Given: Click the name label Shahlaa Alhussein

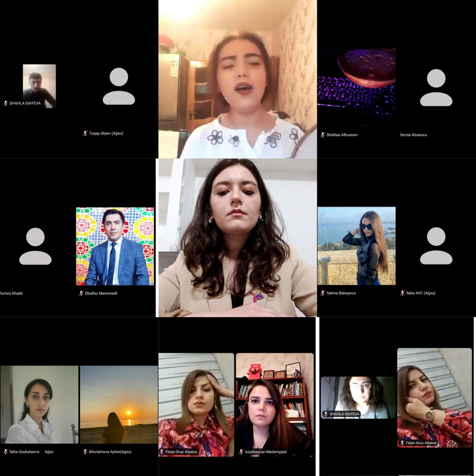Looking at the screenshot, I should tap(342, 135).
